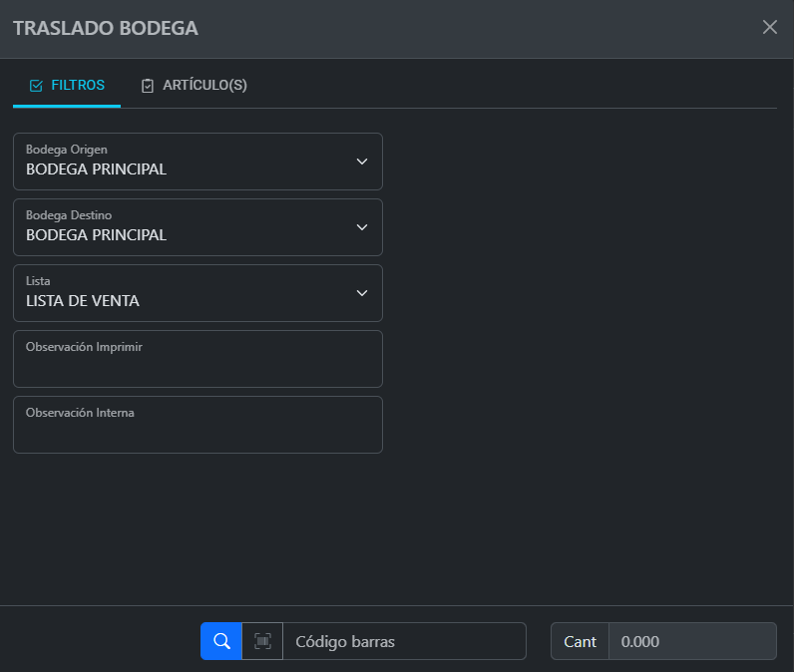Click the barcode scanner icon
This screenshot has height=672, width=794.
262,641
